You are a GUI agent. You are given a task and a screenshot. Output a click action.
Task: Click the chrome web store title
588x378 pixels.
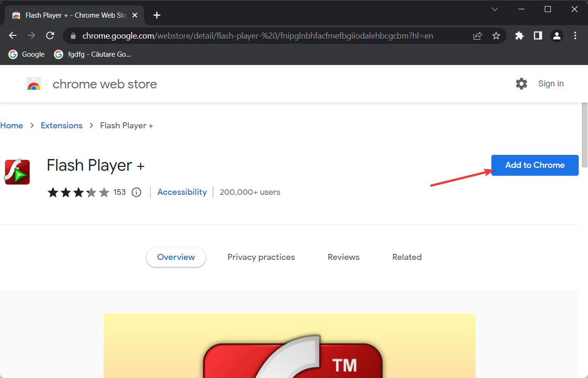tap(105, 84)
